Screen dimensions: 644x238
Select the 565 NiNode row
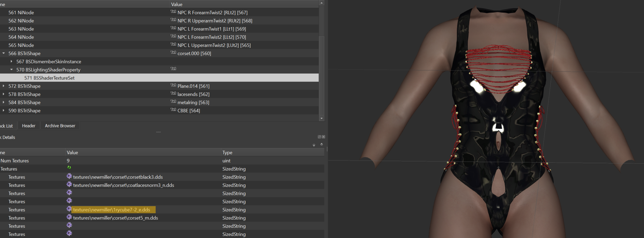pos(159,45)
